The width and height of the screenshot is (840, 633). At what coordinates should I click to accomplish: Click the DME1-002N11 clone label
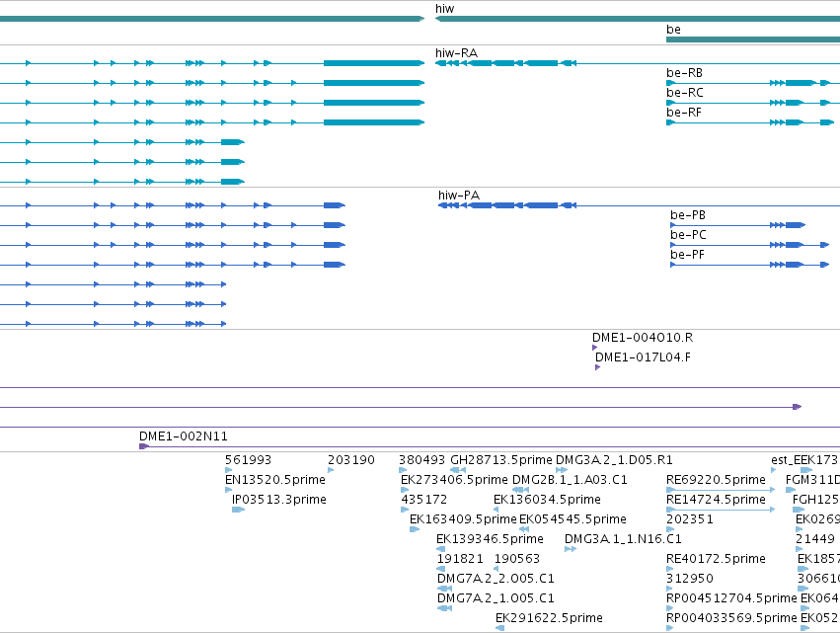point(184,436)
